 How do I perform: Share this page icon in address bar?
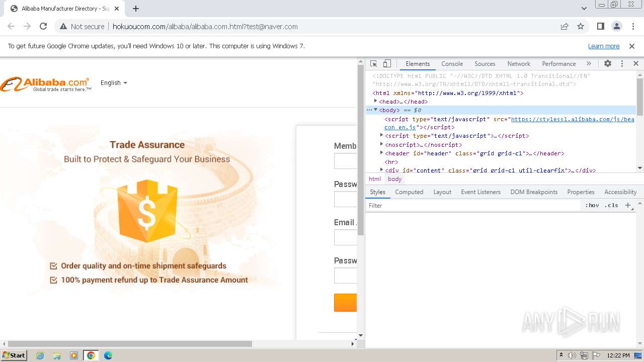565,26
